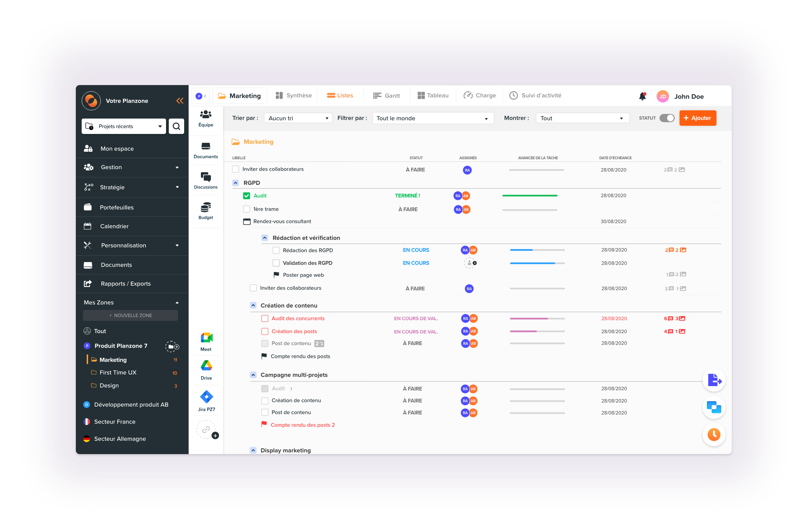
Task: Click the NOUVELLE ZONE button
Action: click(130, 315)
